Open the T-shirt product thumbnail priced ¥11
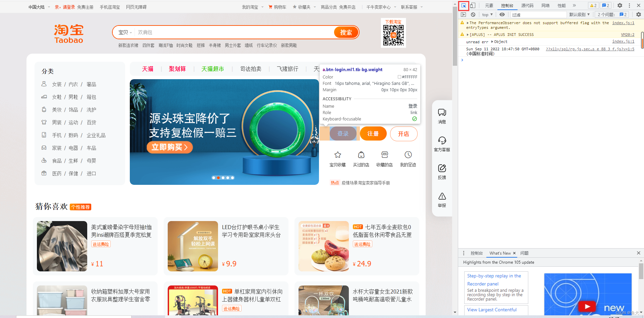Viewport: 644px width, 318px height. pos(62,246)
